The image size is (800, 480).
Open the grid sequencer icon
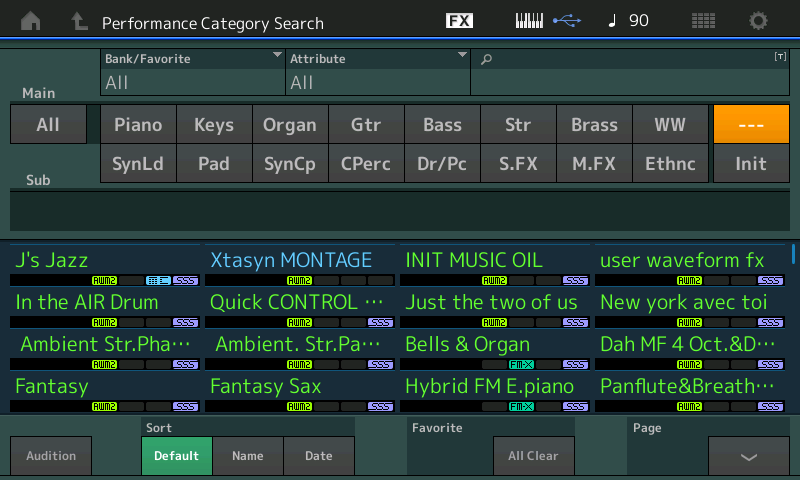click(703, 21)
